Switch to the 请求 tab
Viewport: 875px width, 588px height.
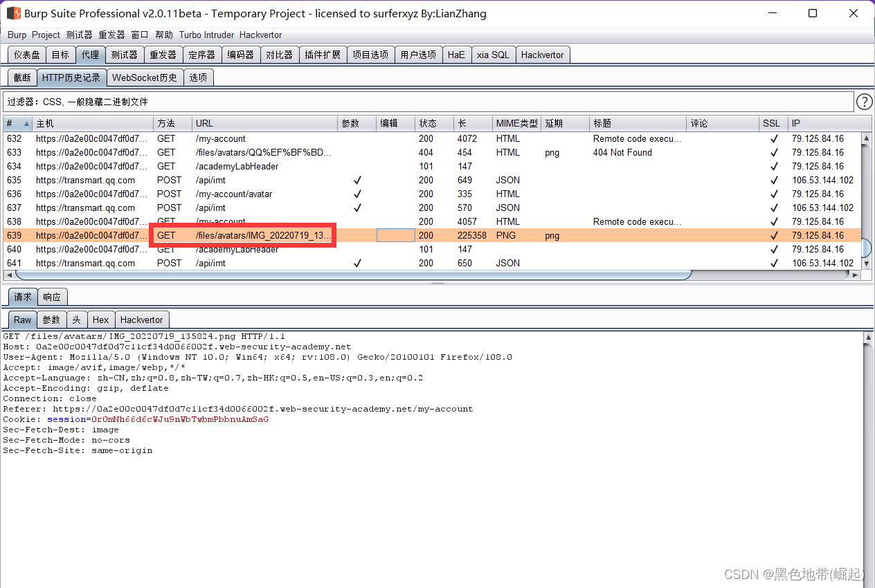pyautogui.click(x=23, y=297)
